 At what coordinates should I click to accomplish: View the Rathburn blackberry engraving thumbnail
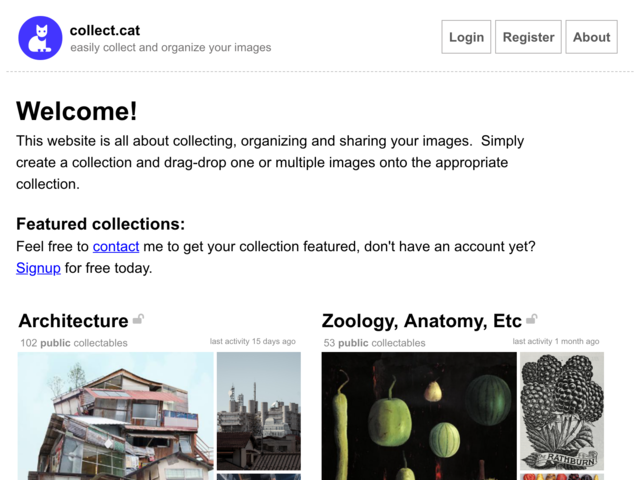562,411
